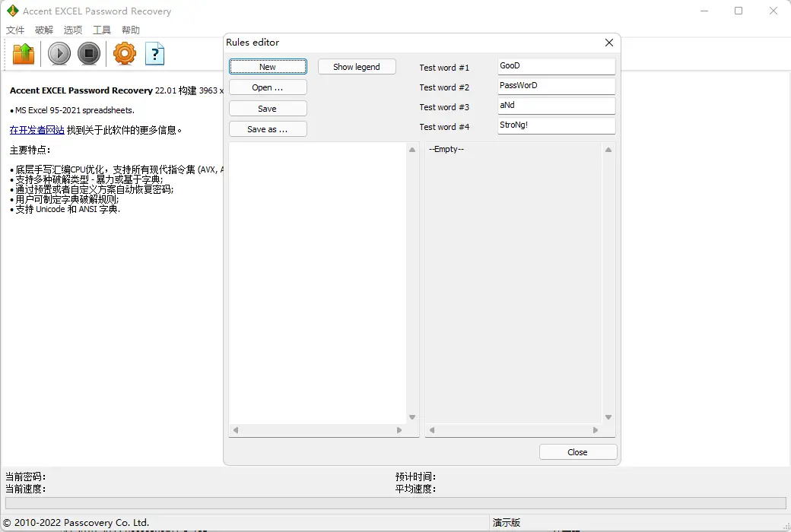Viewport: 791px width, 532px height.
Task: Click the 预计时间 label
Action: pyautogui.click(x=416, y=477)
